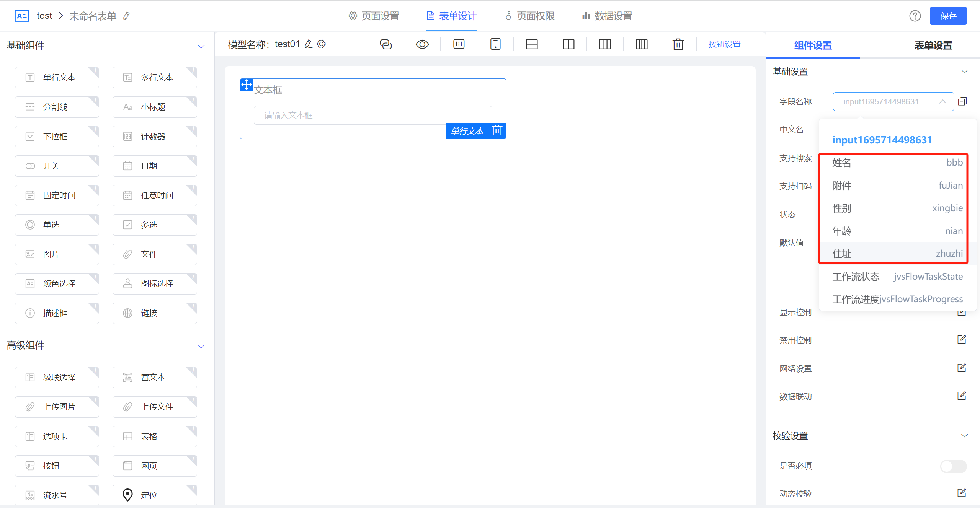Screen dimensions: 980x508
Task: Click the 请输入文本框 input field
Action: [373, 115]
